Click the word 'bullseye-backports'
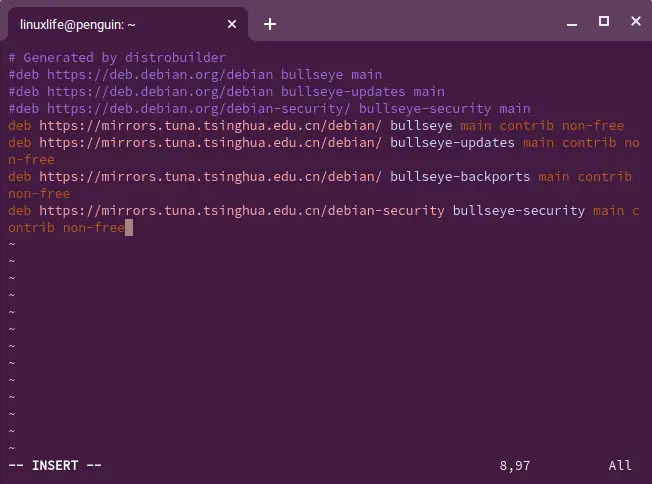 coord(460,177)
